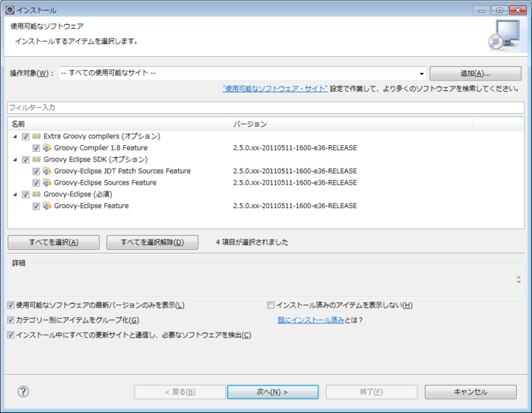Image resolution: width=532 pixels, height=413 pixels.
Task: Click the Groovy Compiler 1.8 Feature icon
Action: [47, 148]
